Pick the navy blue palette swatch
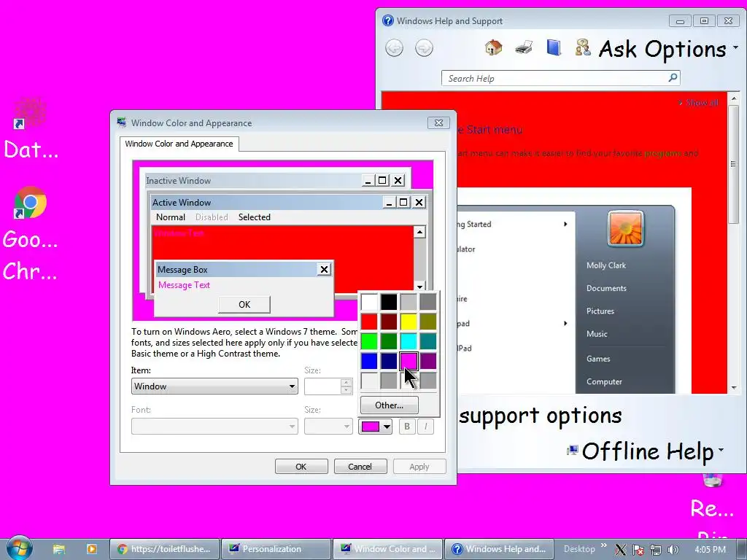Viewport: 747px width, 560px height. click(389, 361)
